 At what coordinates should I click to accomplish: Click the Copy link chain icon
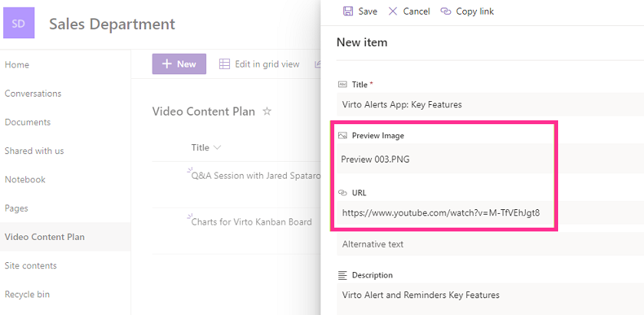[445, 11]
